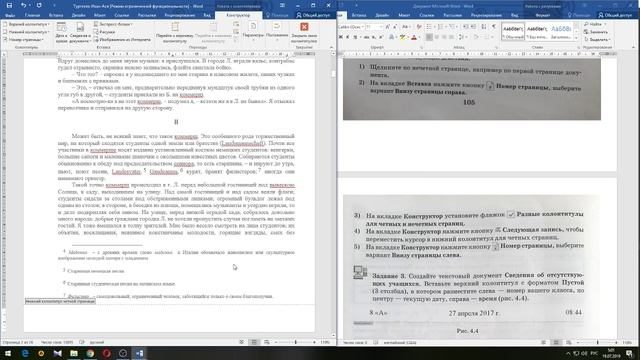640x360 pixels.
Task: Adjust the zoom slider in left window status bar
Action: [296, 342]
